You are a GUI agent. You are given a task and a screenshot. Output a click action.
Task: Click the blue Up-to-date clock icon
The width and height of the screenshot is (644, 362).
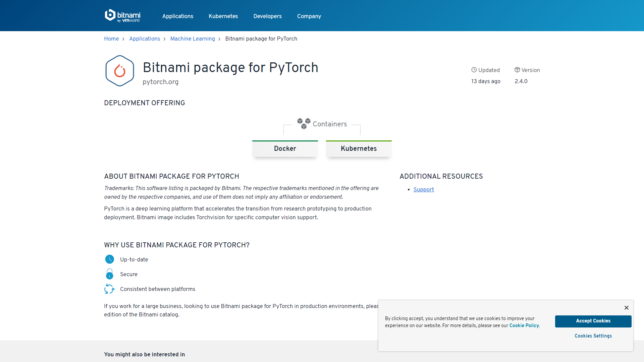(109, 259)
